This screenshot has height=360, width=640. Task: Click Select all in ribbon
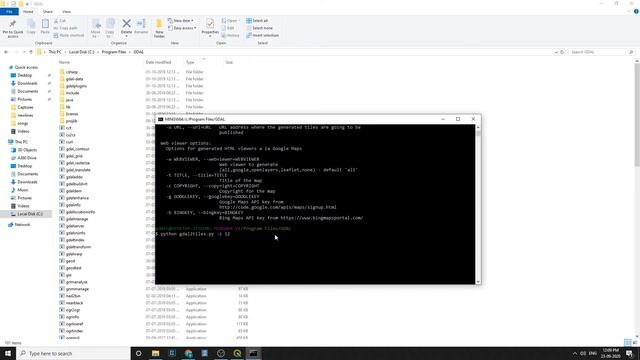257,20
